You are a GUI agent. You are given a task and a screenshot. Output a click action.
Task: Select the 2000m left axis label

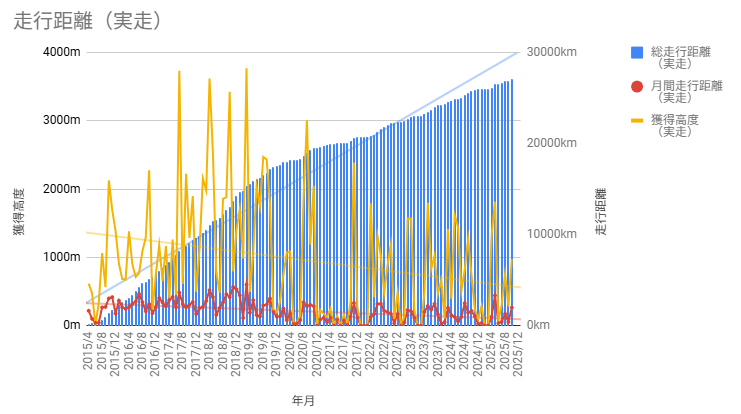[x=60, y=189]
